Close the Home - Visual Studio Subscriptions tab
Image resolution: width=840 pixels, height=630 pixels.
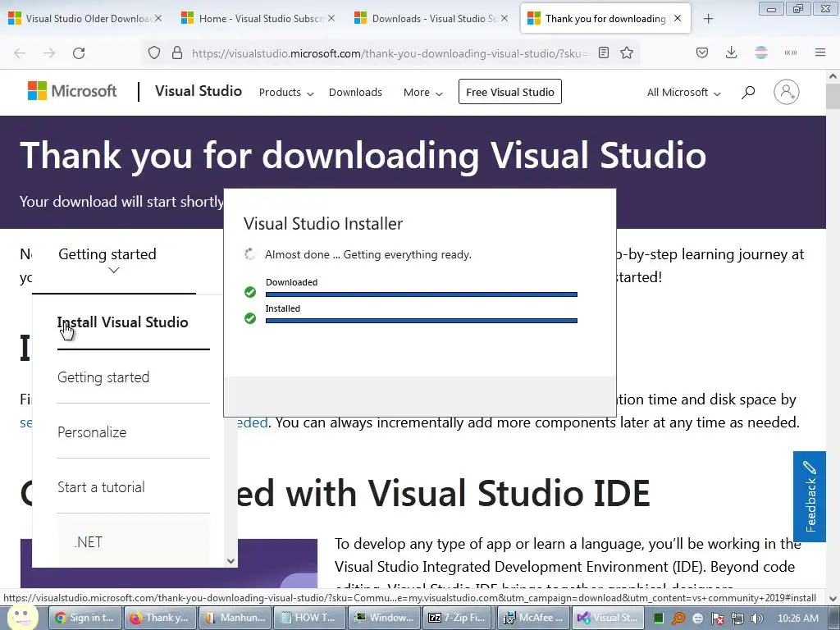331,18
